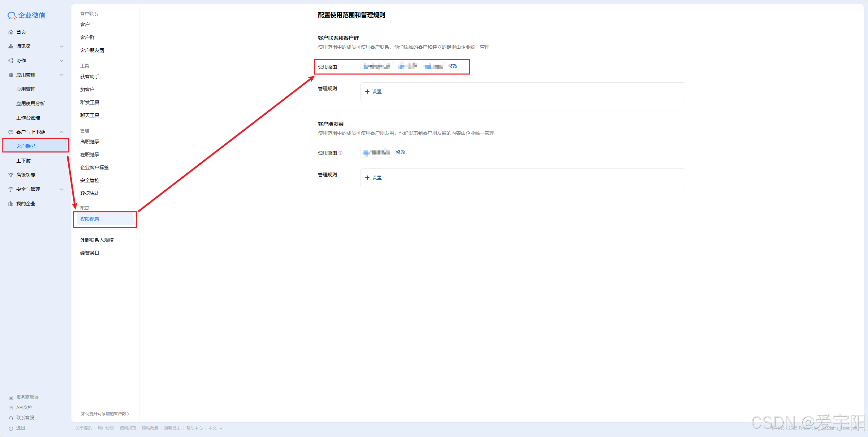The image size is (868, 437).
Task: Click the 退出 logout icon
Action: click(x=11, y=428)
